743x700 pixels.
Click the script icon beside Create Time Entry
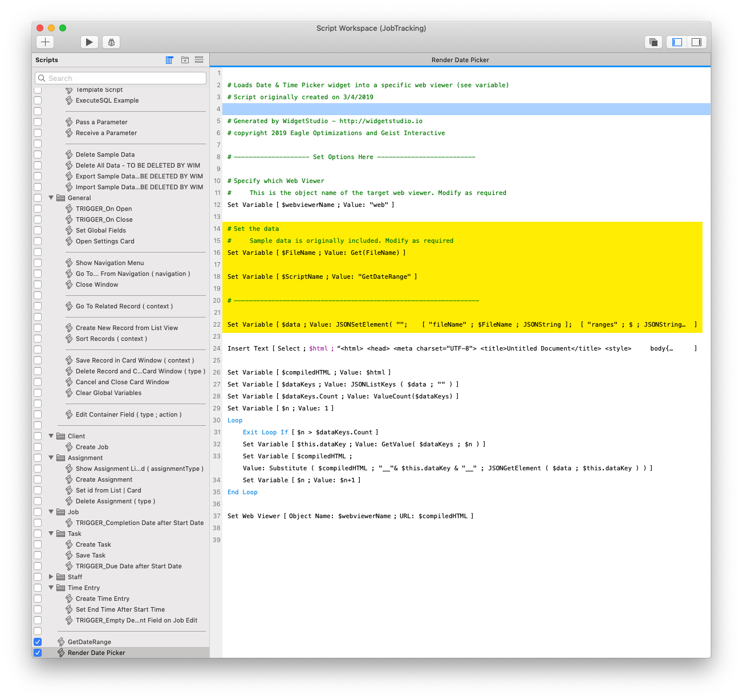(69, 599)
